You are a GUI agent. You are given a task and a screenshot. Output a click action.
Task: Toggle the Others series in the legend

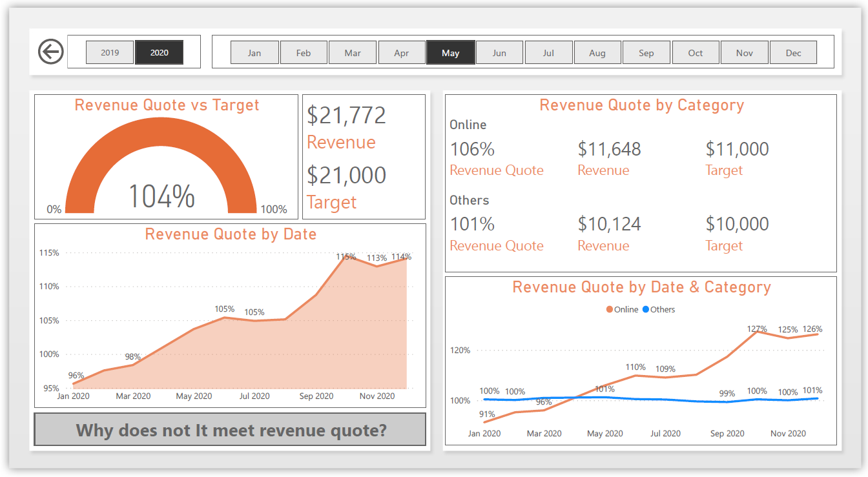[x=662, y=309]
